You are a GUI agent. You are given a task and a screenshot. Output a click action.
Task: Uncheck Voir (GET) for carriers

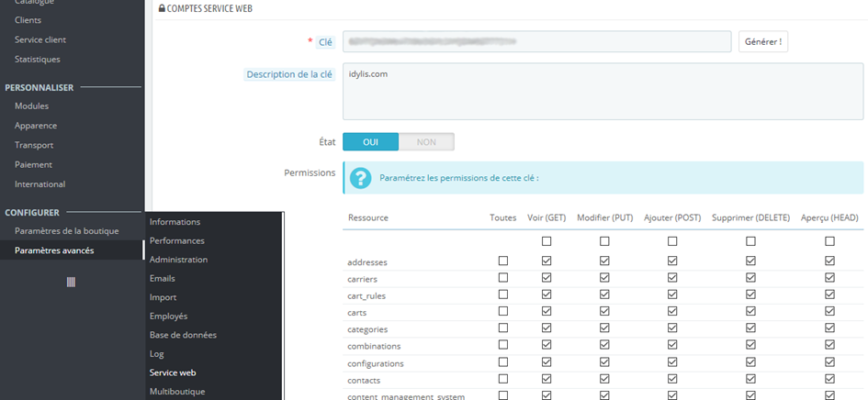point(547,278)
